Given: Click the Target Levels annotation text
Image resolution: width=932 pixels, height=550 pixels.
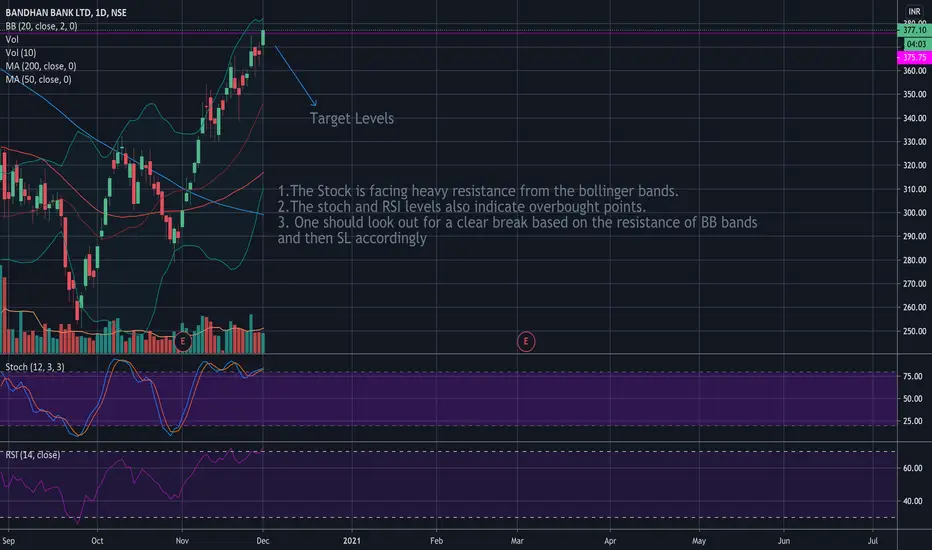Looking at the screenshot, I should [352, 118].
